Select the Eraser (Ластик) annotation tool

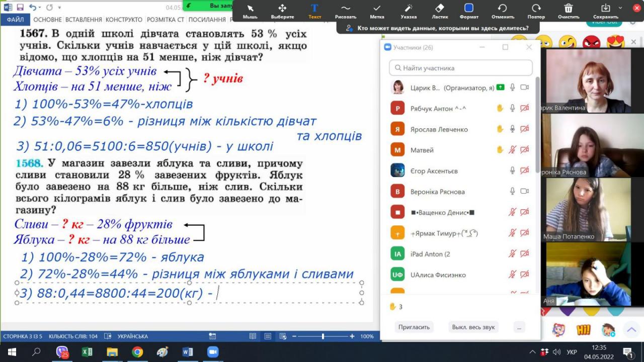439,11
